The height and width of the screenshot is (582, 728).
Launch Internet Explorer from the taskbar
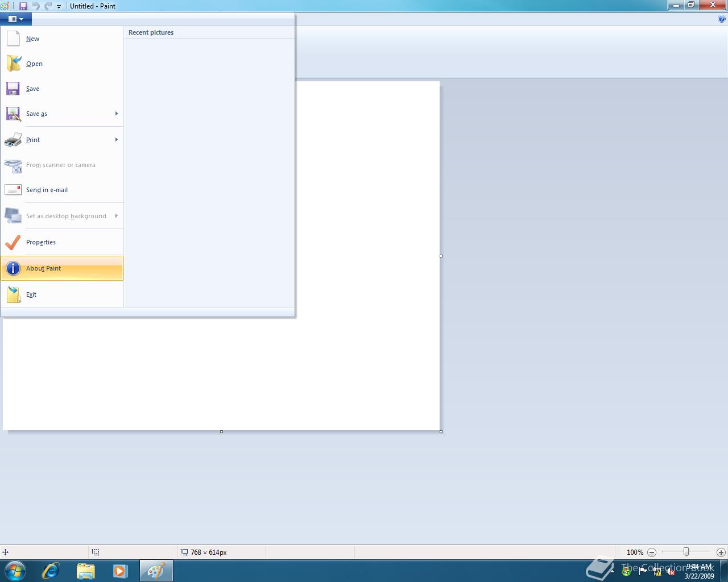pyautogui.click(x=51, y=571)
